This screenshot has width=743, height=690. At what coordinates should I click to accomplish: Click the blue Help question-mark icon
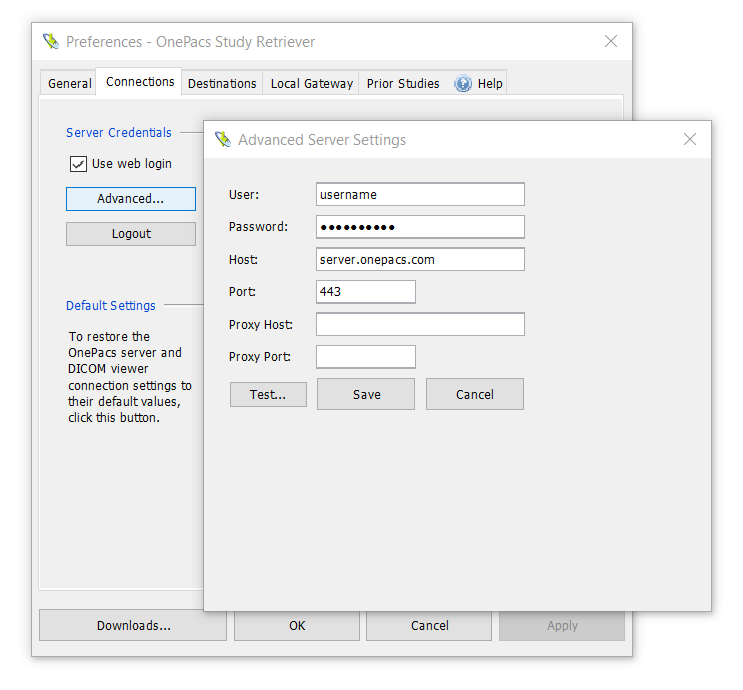coord(462,83)
